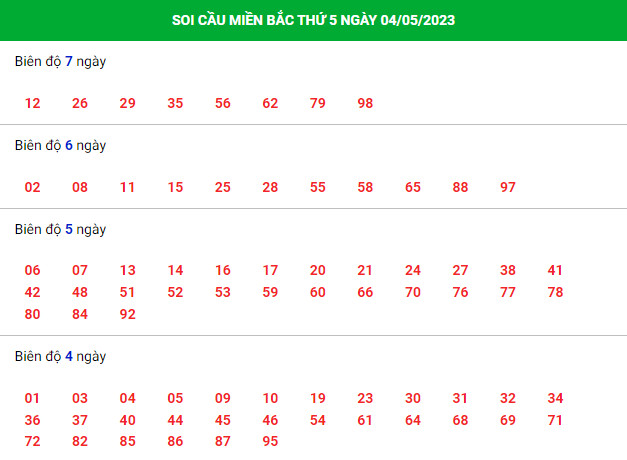The image size is (627, 460).
Task: Click number 01 in 4-day group
Action: [32, 398]
